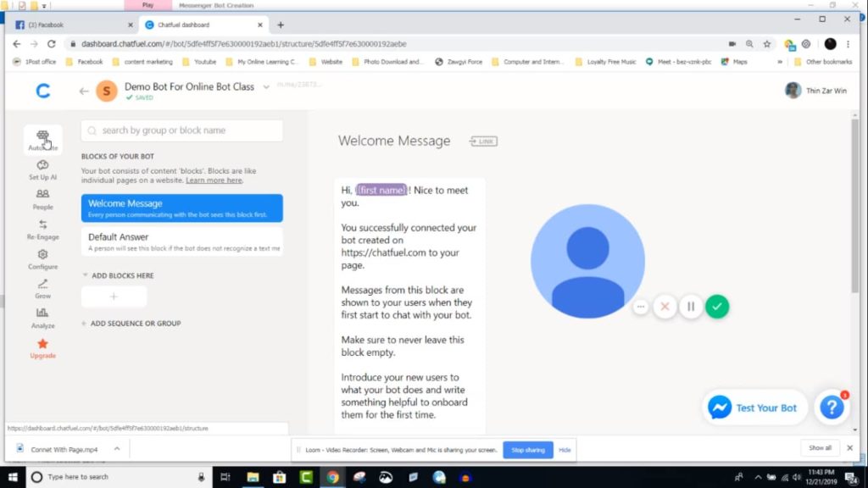The image size is (868, 488).
Task: Click the first name attribute tag
Action: (x=381, y=191)
